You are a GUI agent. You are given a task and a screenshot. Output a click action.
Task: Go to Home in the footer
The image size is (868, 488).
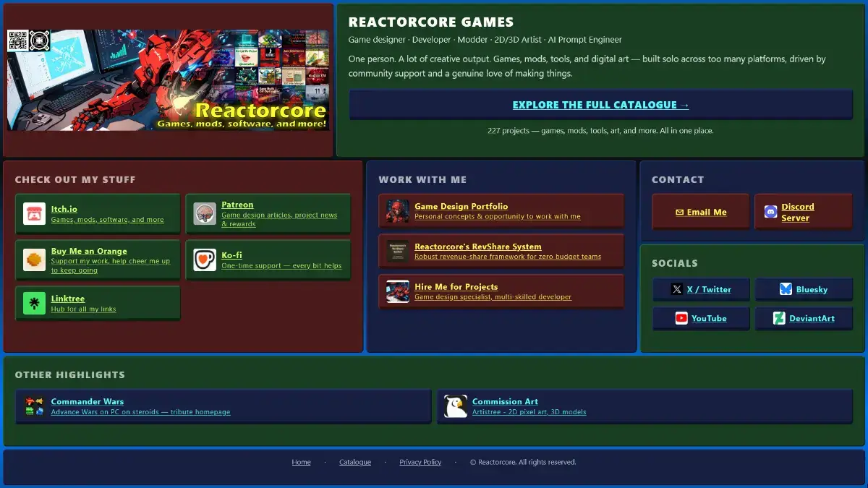(301, 462)
